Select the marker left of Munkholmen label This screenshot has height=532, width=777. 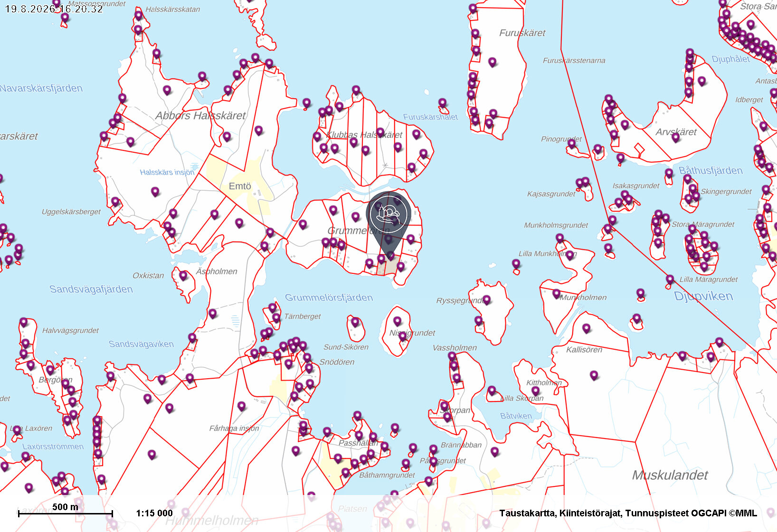[556, 294]
